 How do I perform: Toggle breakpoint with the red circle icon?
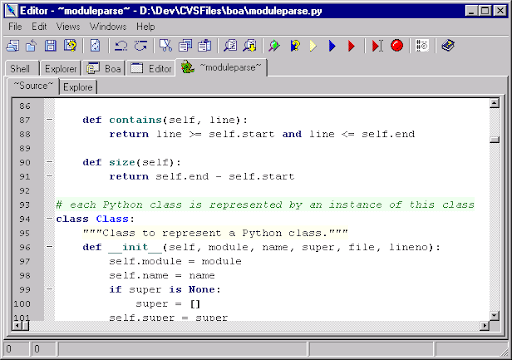[397, 45]
